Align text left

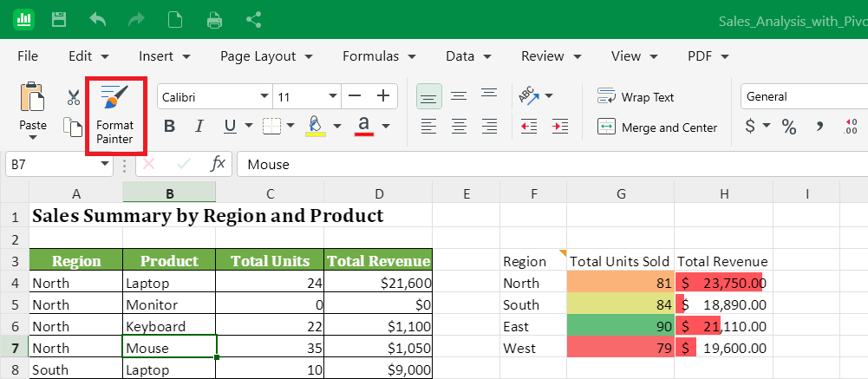[428, 127]
